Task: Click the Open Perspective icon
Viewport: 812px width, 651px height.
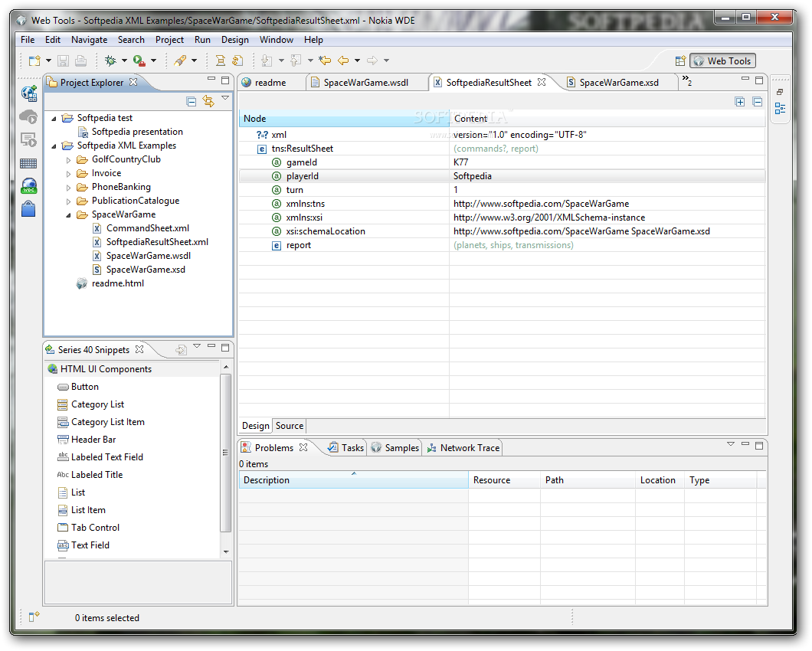Action: click(x=680, y=61)
